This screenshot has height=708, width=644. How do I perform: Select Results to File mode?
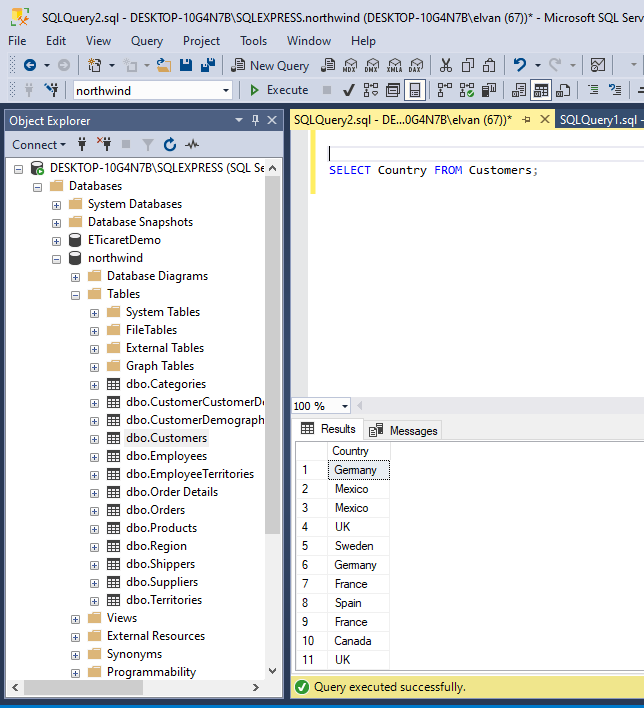(x=563, y=90)
